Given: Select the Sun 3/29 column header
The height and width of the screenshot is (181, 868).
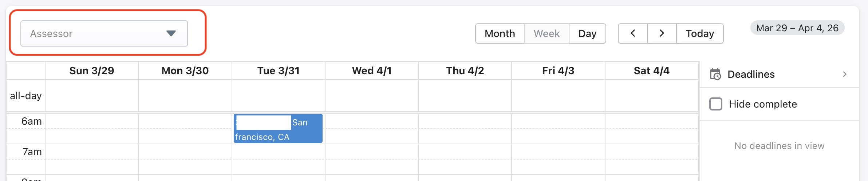Looking at the screenshot, I should coord(92,71).
